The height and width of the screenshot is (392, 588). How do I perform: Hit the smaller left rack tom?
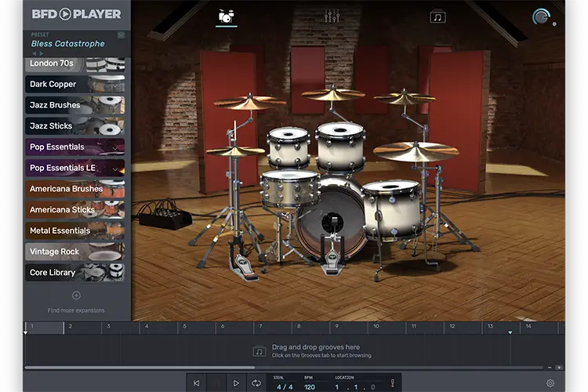[x=289, y=147]
